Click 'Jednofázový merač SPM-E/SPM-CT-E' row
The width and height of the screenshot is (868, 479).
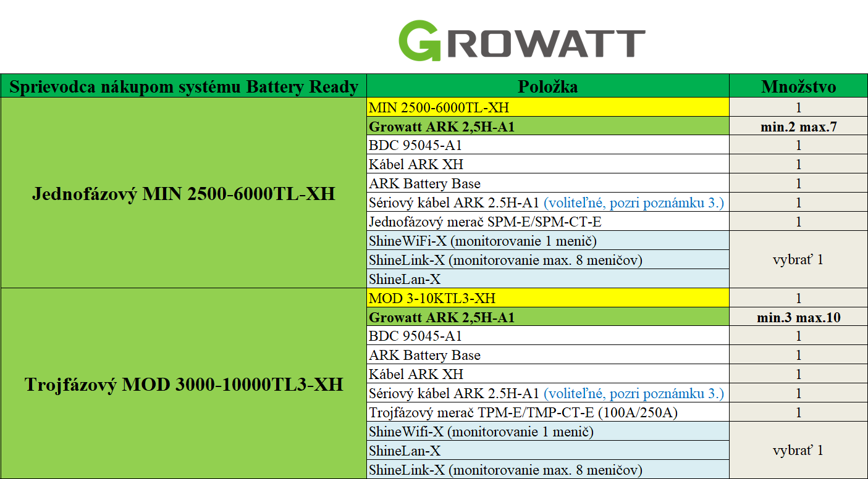pyautogui.click(x=548, y=222)
